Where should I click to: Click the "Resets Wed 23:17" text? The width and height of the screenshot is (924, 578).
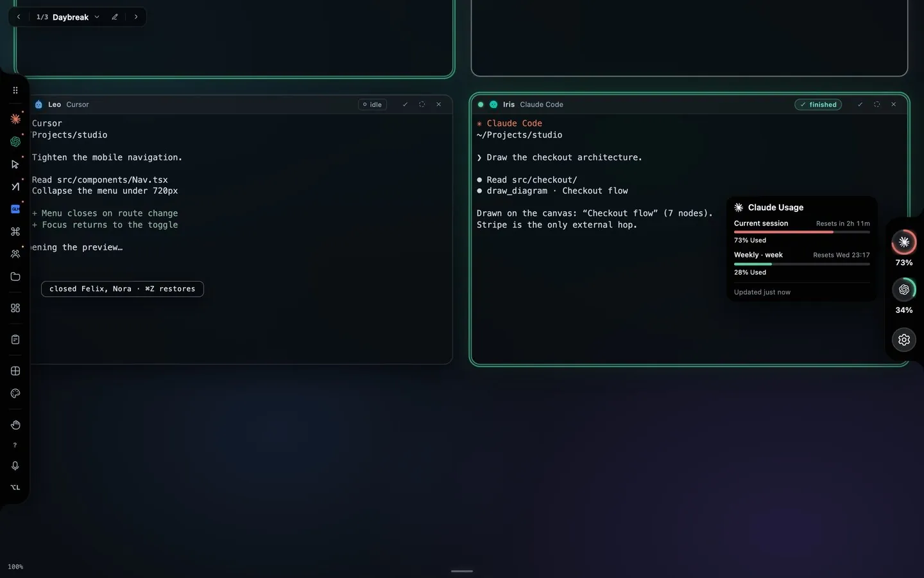[841, 255]
